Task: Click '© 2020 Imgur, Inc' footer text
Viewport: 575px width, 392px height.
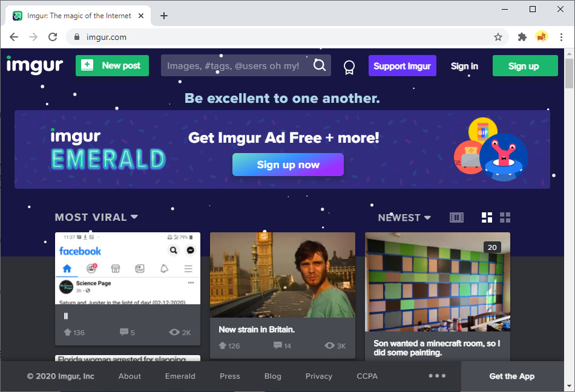Action: (x=61, y=376)
